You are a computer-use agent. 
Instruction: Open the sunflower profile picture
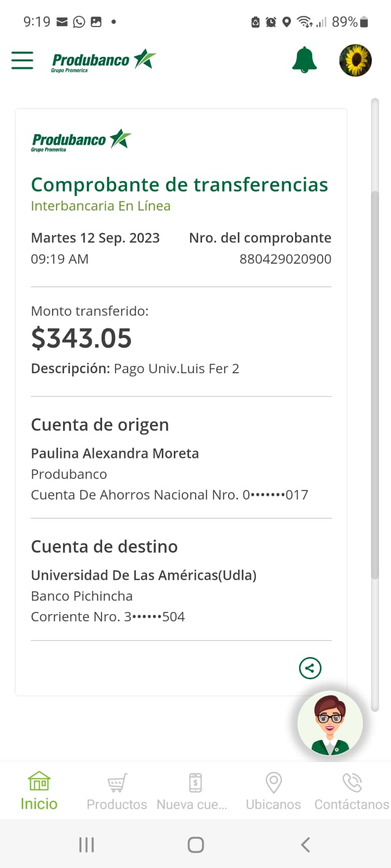355,60
